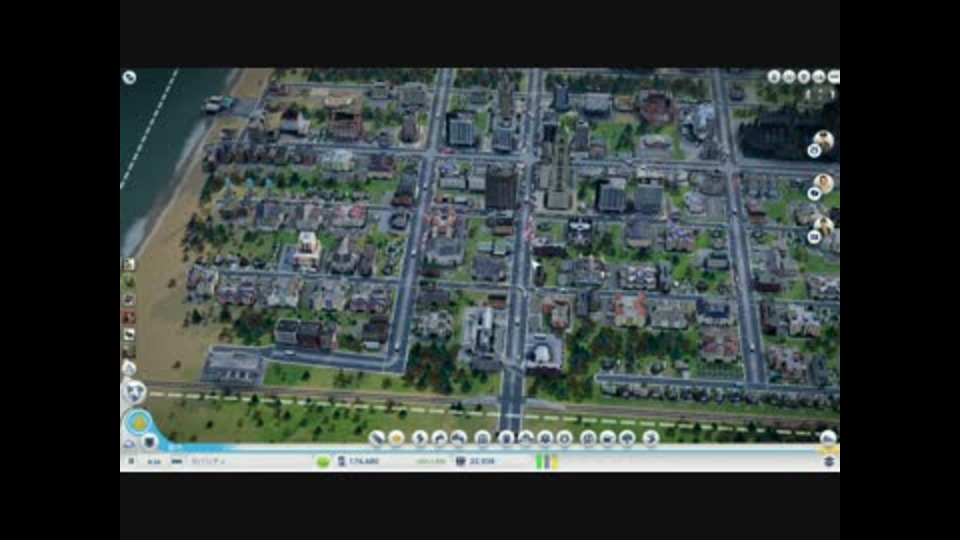Click the small icon in the bottom-left corner
960x540 pixels.
pos(129,444)
